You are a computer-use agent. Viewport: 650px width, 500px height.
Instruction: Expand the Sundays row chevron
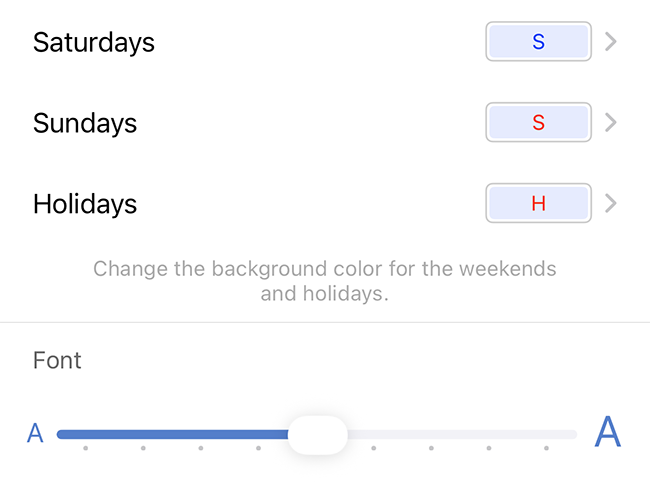611,123
